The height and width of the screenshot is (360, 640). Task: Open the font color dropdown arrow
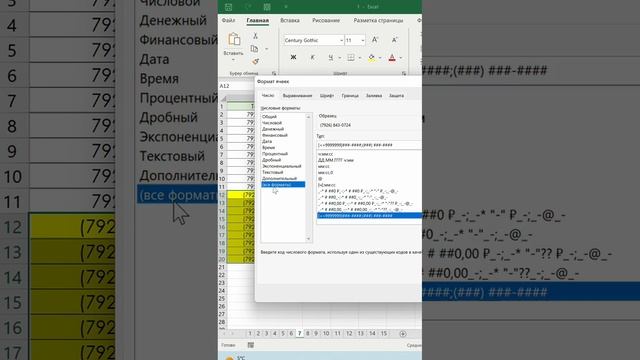point(401,58)
